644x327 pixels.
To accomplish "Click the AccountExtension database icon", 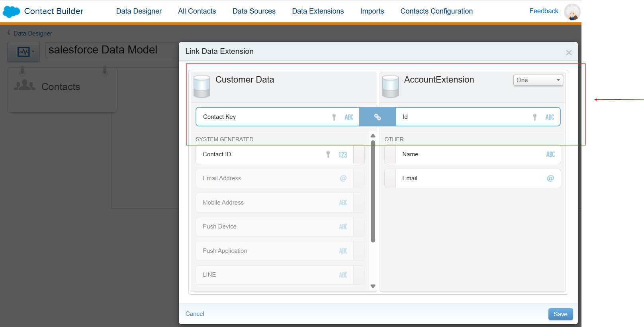I will coord(390,86).
